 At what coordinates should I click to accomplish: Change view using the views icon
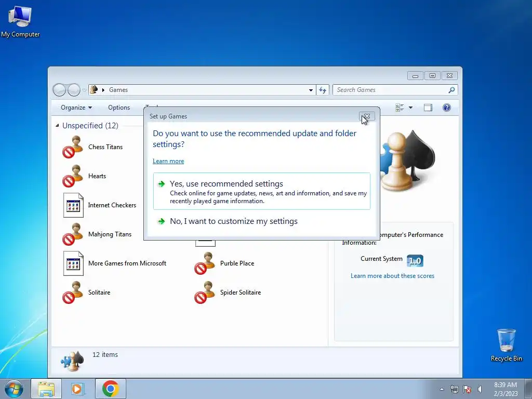tap(400, 108)
